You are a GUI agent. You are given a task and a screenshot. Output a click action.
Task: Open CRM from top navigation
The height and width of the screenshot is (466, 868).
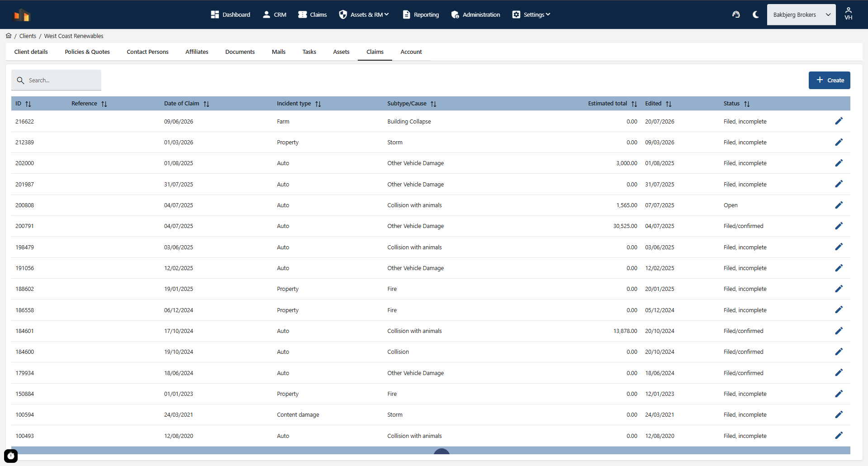point(274,14)
